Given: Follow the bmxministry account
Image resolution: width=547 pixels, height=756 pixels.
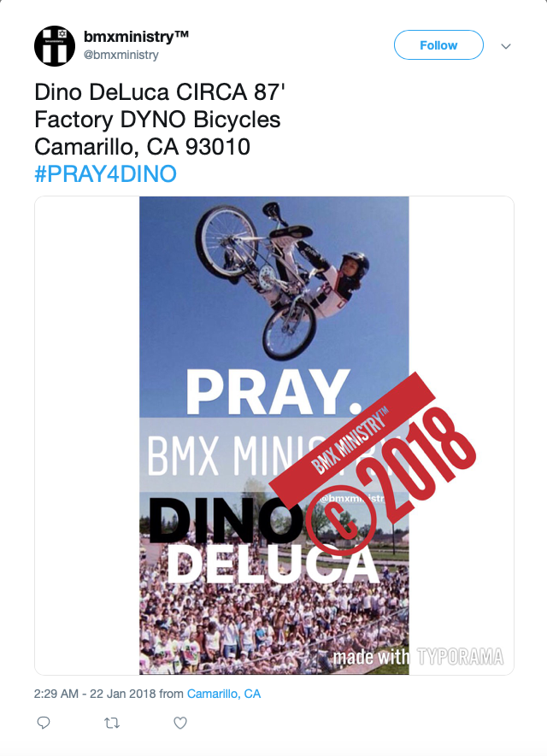Looking at the screenshot, I should click(x=438, y=44).
